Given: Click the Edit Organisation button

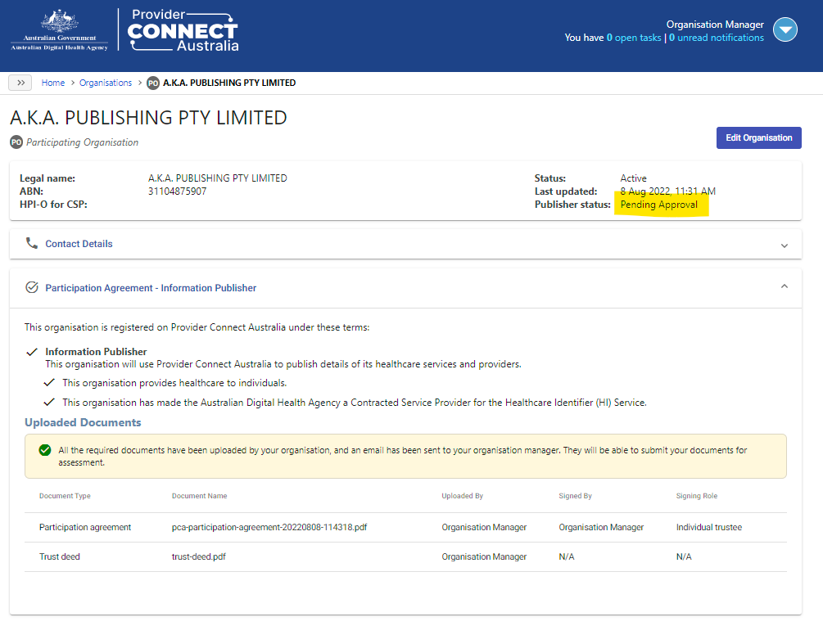Looking at the screenshot, I should click(x=758, y=137).
